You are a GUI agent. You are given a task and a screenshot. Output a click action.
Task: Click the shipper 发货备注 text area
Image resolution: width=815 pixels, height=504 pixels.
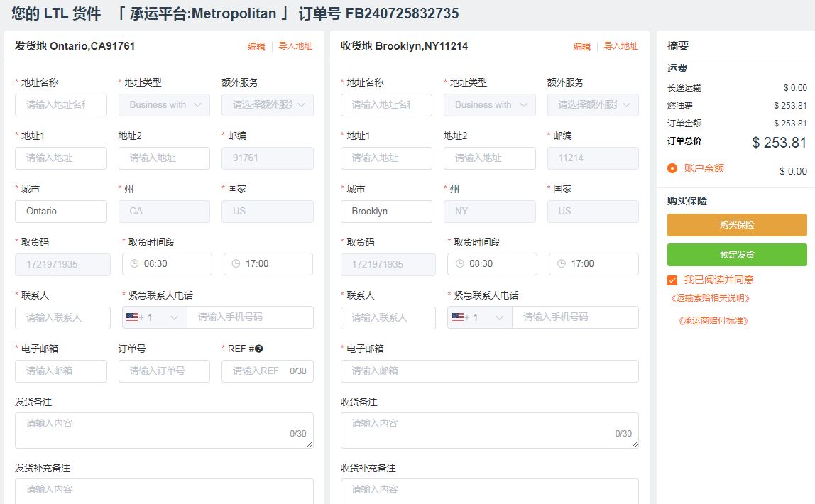[x=164, y=430]
